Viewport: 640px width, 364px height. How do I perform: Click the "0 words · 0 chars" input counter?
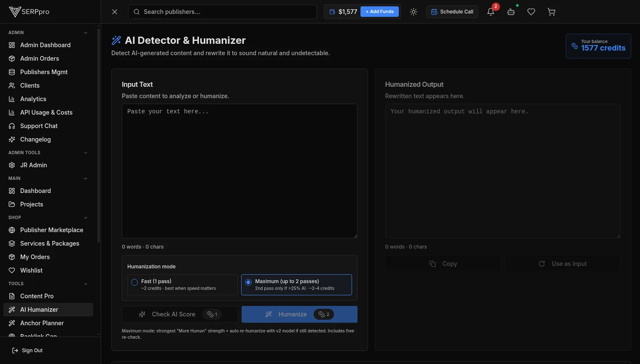tap(143, 247)
